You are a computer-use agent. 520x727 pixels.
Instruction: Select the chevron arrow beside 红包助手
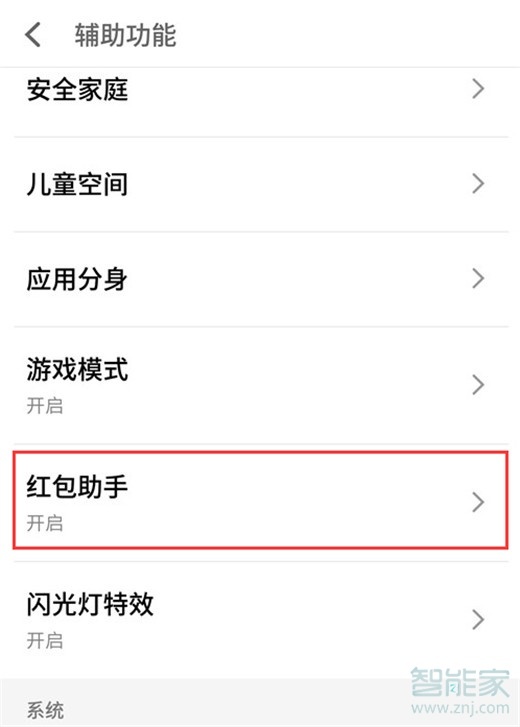pos(478,502)
